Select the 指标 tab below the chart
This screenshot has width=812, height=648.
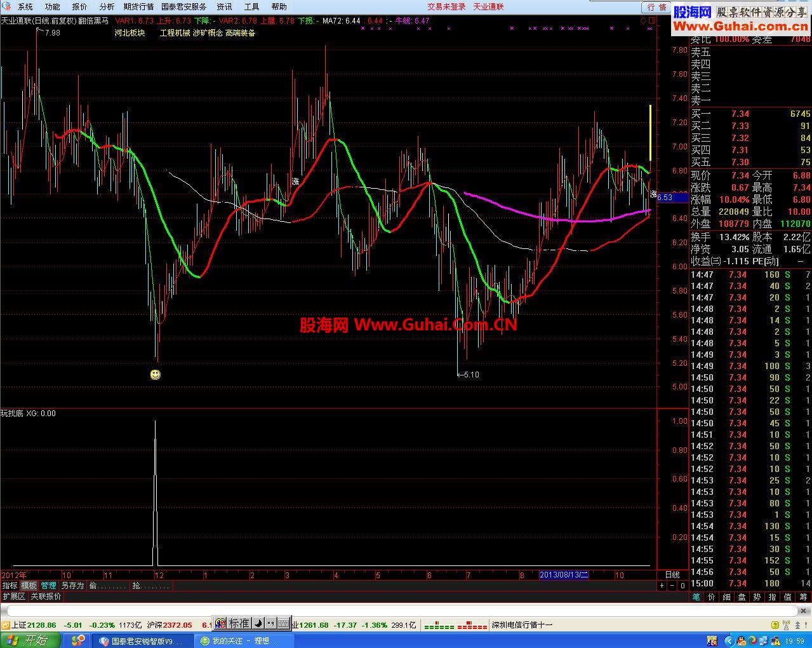tap(10, 586)
